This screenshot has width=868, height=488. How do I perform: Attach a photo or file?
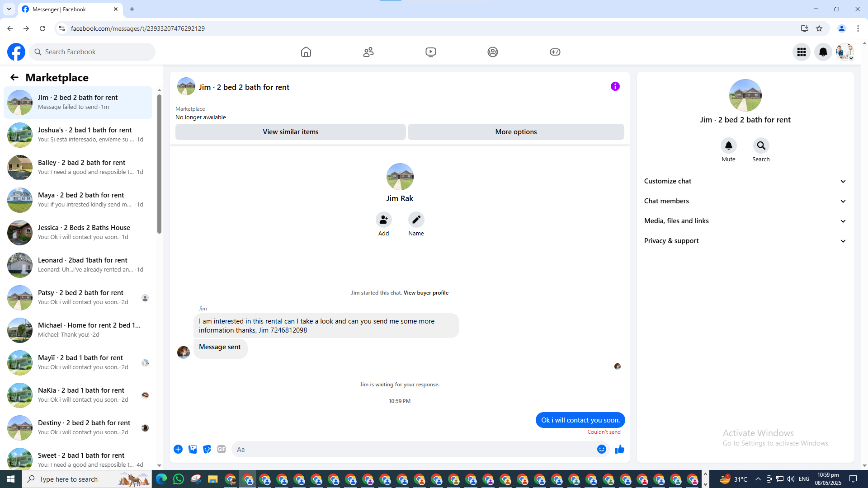click(193, 449)
